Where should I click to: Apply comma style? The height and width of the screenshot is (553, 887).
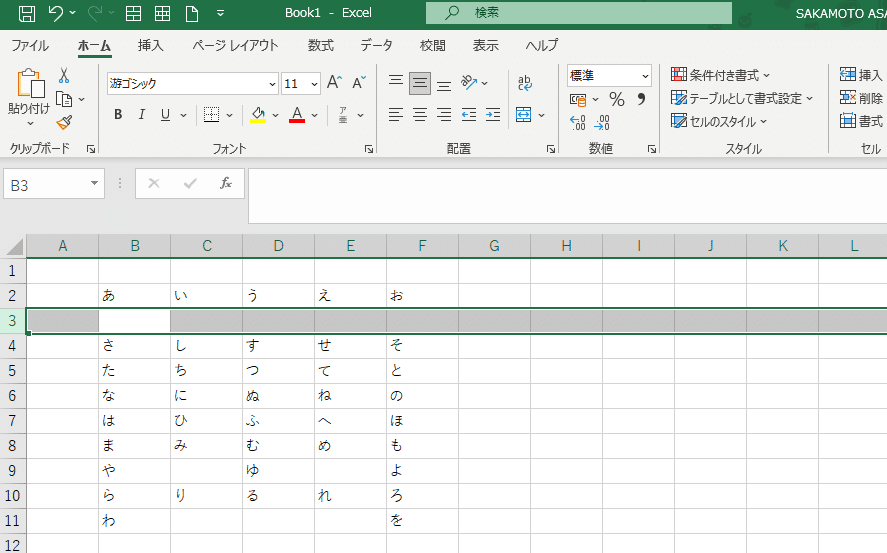pos(641,99)
